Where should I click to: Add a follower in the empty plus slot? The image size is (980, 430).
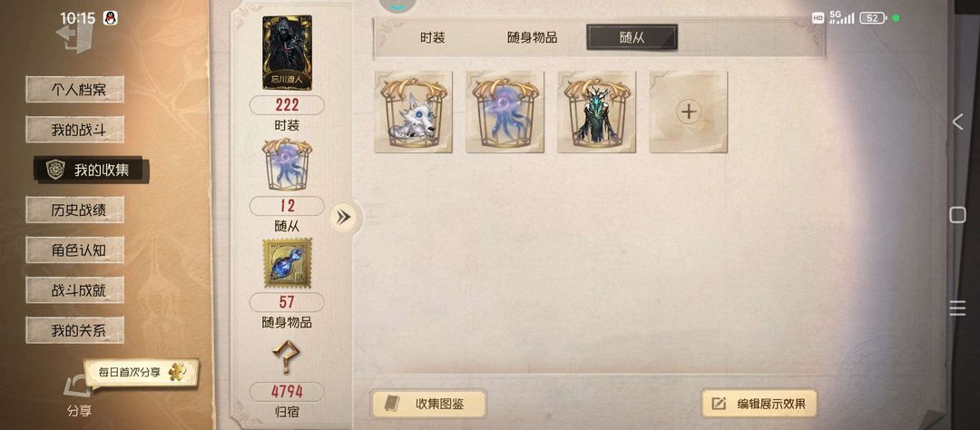pos(688,112)
